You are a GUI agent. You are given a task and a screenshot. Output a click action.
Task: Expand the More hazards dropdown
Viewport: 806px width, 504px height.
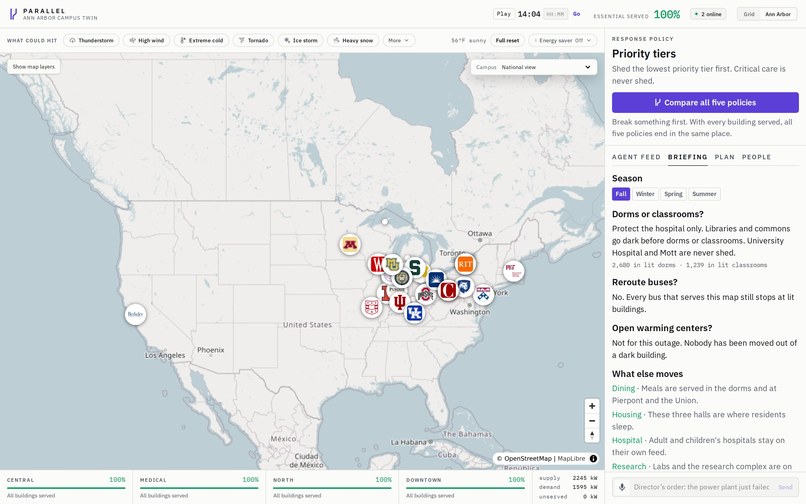(398, 40)
